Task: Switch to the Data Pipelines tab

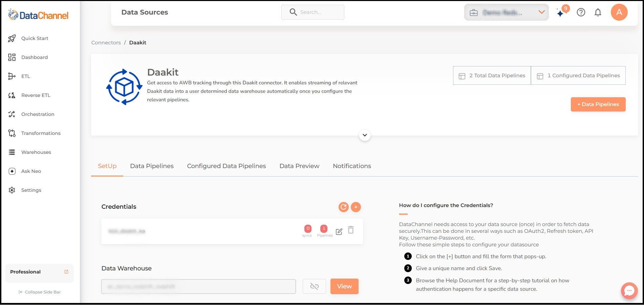Action: point(152,166)
